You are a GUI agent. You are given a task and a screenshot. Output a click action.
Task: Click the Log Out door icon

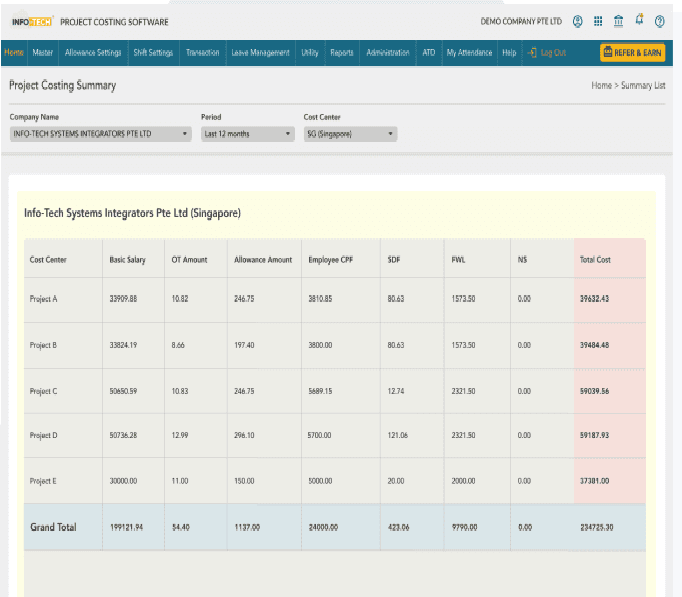pos(532,53)
